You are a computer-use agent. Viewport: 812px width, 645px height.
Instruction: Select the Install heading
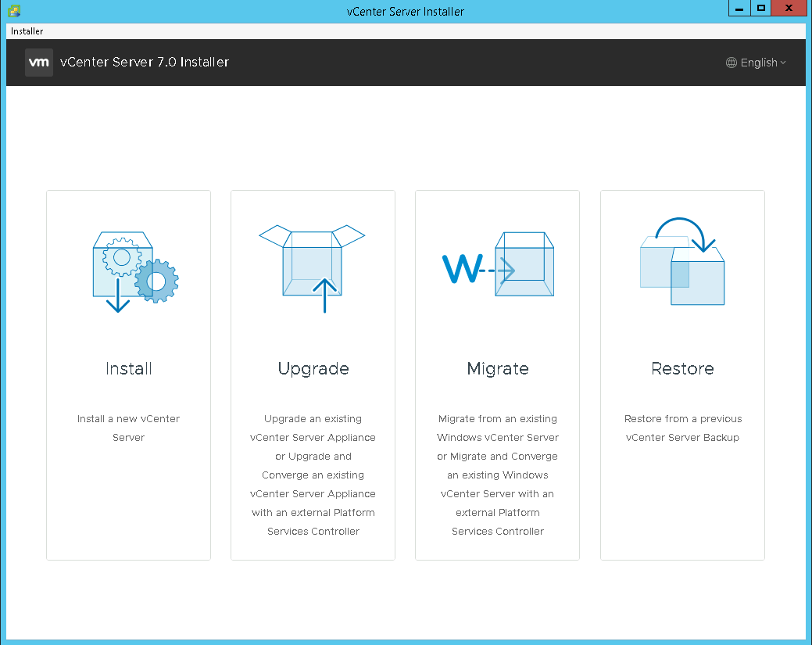tap(129, 368)
